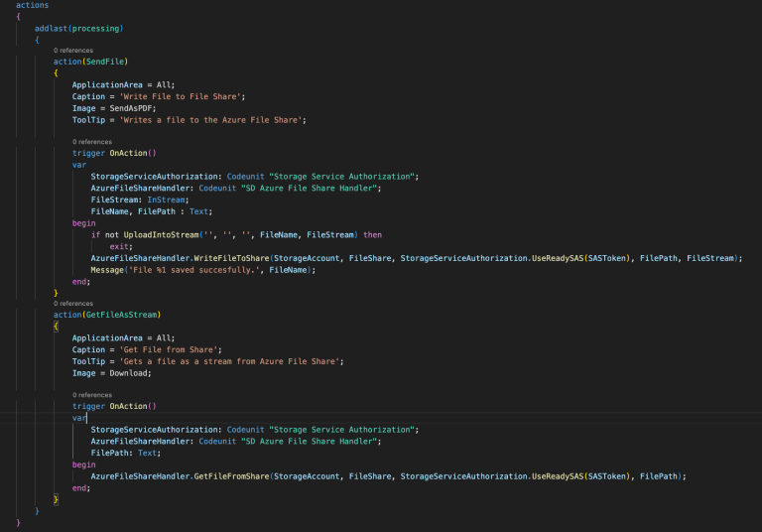Open '0 references' lens above second OnAction trigger
The image size is (762, 532).
tap(92, 395)
